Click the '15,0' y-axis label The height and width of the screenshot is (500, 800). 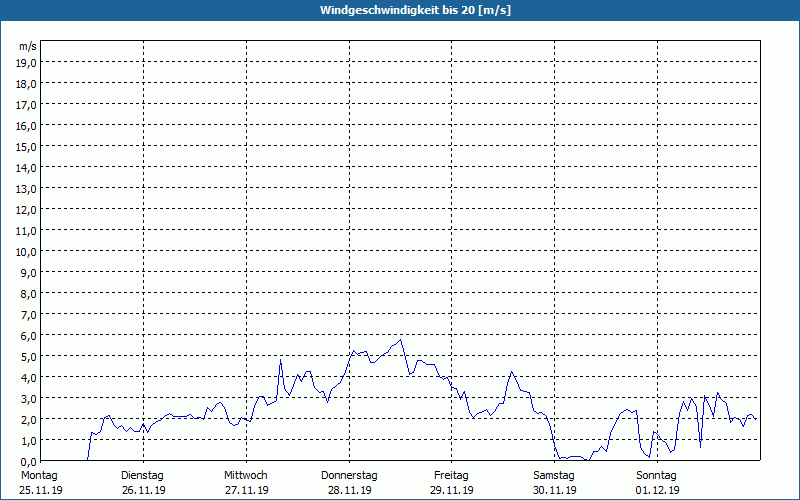27,147
